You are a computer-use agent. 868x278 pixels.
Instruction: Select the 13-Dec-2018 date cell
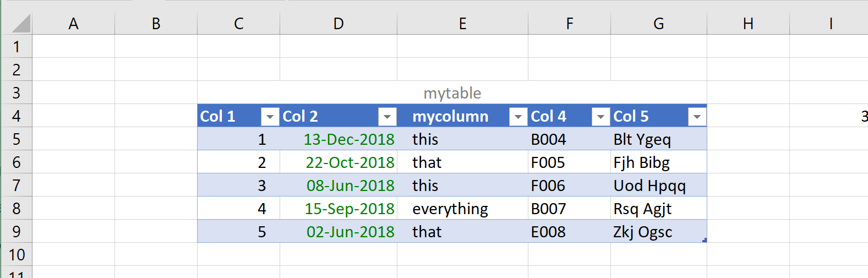tap(349, 139)
